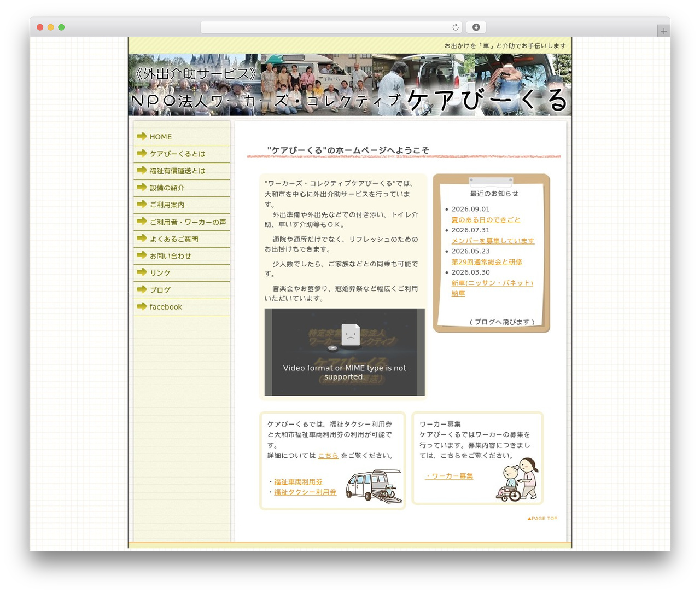This screenshot has width=700, height=593.
Task: Click the PAGE TOP link
Action: tap(542, 518)
